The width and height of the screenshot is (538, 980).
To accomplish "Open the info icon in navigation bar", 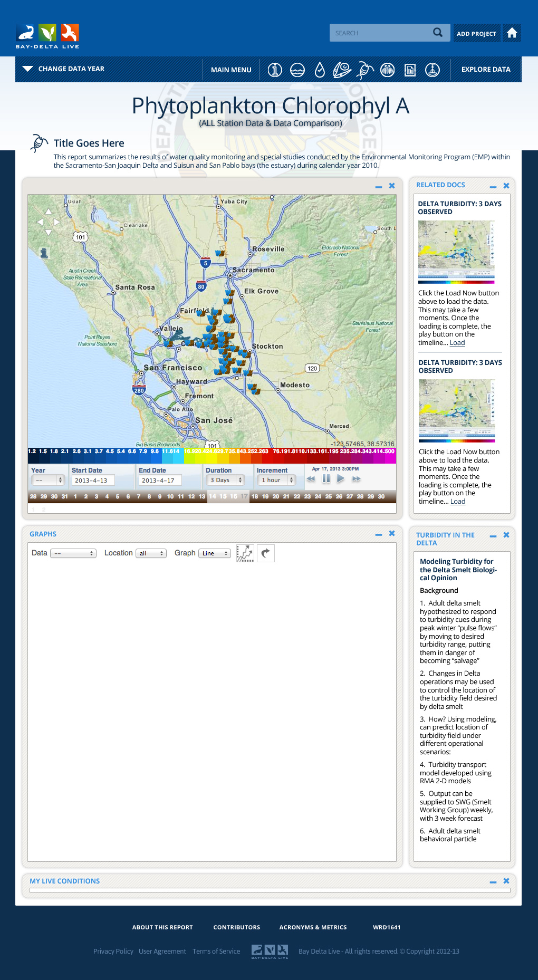I will pos(275,70).
